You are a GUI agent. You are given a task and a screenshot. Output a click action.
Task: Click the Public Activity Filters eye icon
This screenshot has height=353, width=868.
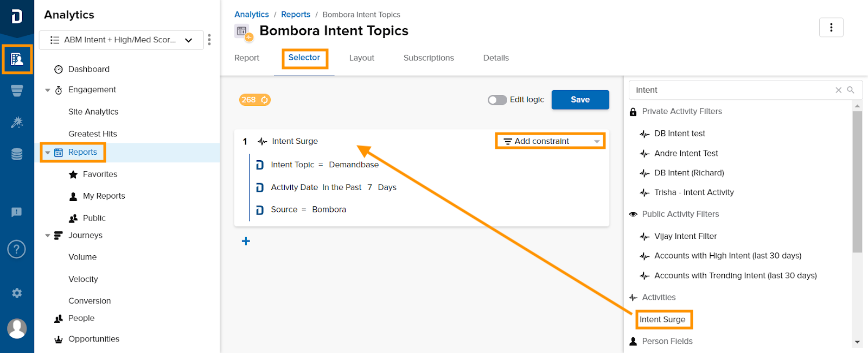[x=633, y=214]
